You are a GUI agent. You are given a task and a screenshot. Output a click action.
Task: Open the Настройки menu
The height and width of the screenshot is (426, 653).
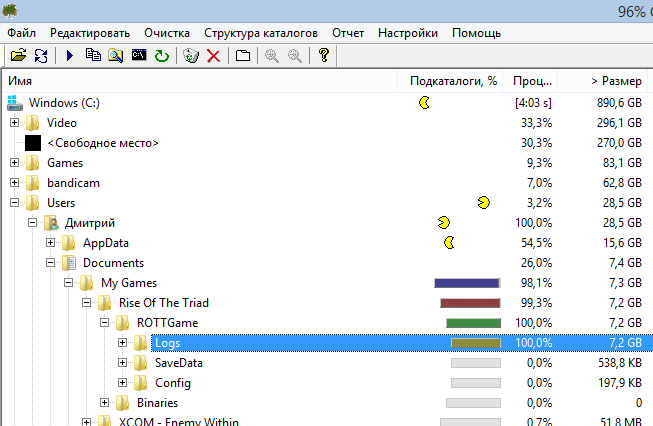point(408,33)
